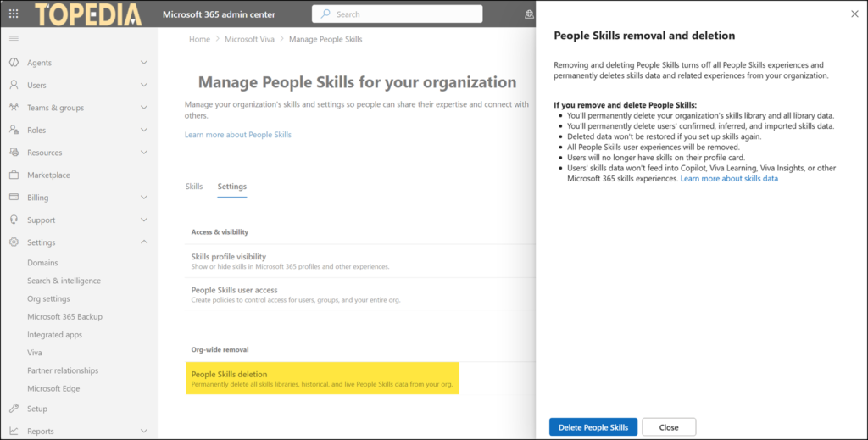Image resolution: width=868 pixels, height=440 pixels.
Task: Click the Close button in panel
Action: [669, 427]
